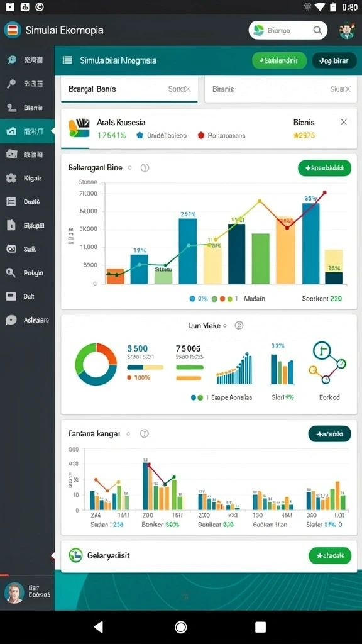Click the small dot toggle beside lun Vleke title
This screenshot has width=362, height=644.
tap(224, 326)
